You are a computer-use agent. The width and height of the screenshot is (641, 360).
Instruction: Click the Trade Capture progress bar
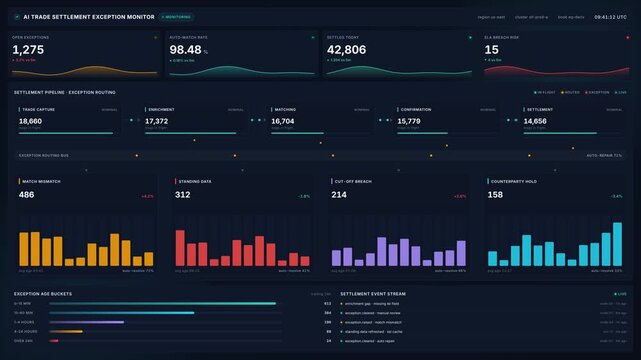click(x=67, y=133)
